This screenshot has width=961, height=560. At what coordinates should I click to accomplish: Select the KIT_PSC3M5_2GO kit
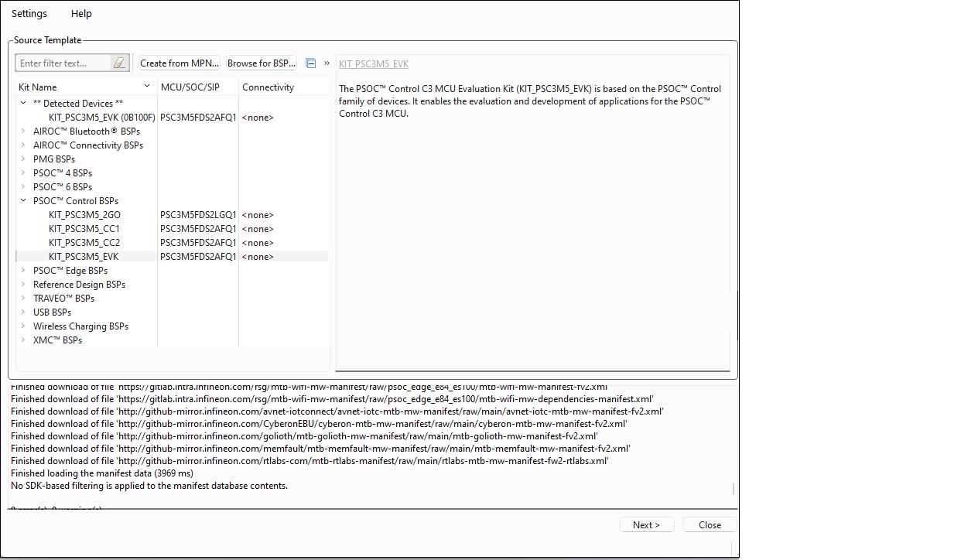(84, 215)
